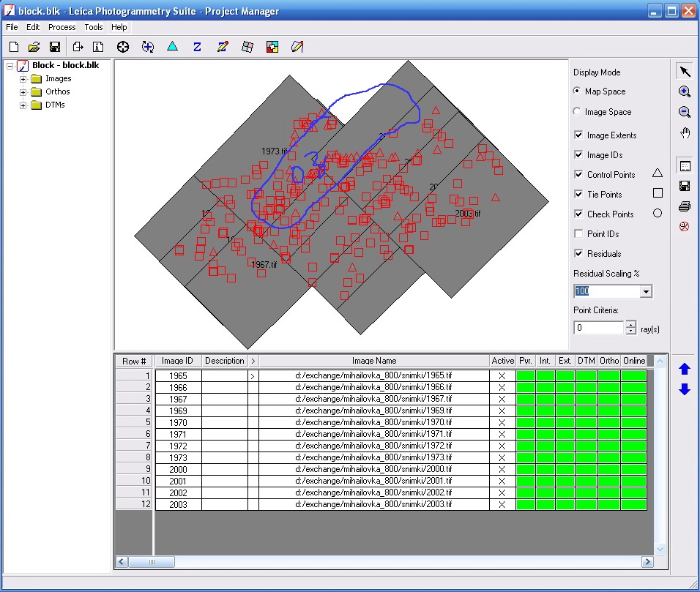Screen dimensions: 700x592
Task: Activate the pan hand tool
Action: click(x=685, y=132)
